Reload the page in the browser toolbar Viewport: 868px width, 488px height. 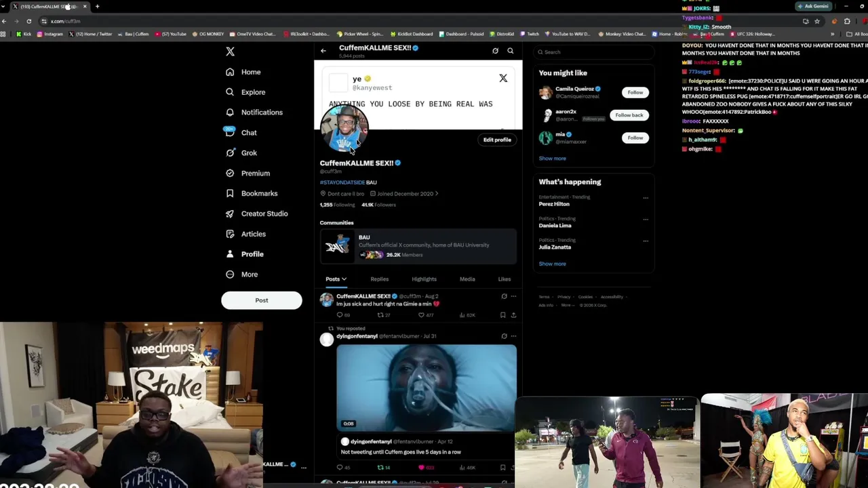pyautogui.click(x=28, y=21)
